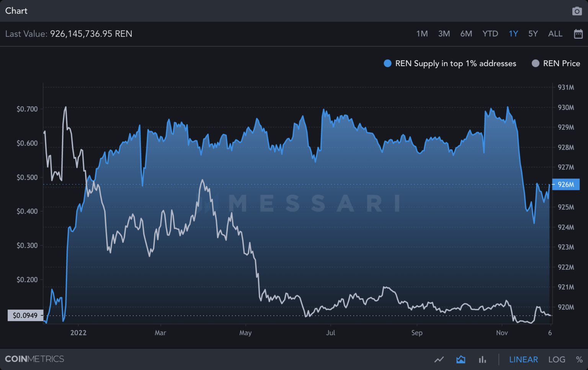
Task: Take a chart snapshot with camera icon
Action: 577,11
